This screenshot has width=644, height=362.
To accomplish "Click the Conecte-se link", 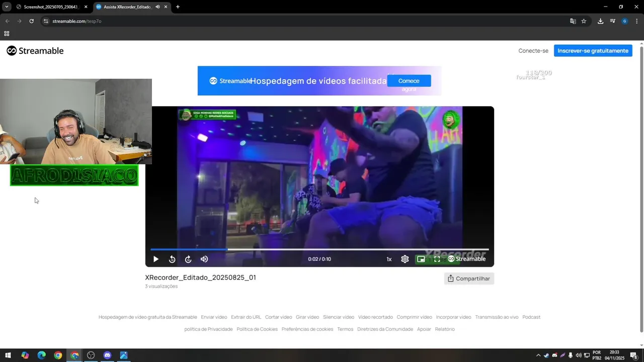I will click(x=533, y=51).
